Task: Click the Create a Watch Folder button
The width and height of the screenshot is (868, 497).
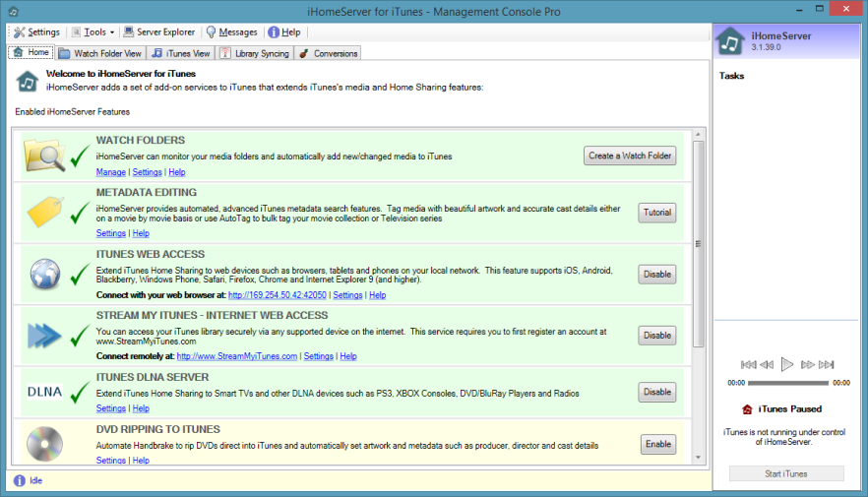Action: point(630,155)
